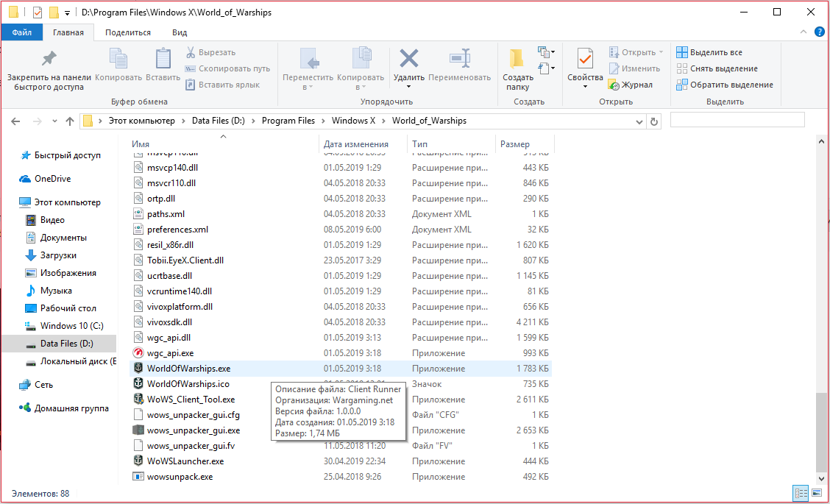Click the Edit (Изменить) command
Screen dimensions: 830x504
tap(635, 68)
